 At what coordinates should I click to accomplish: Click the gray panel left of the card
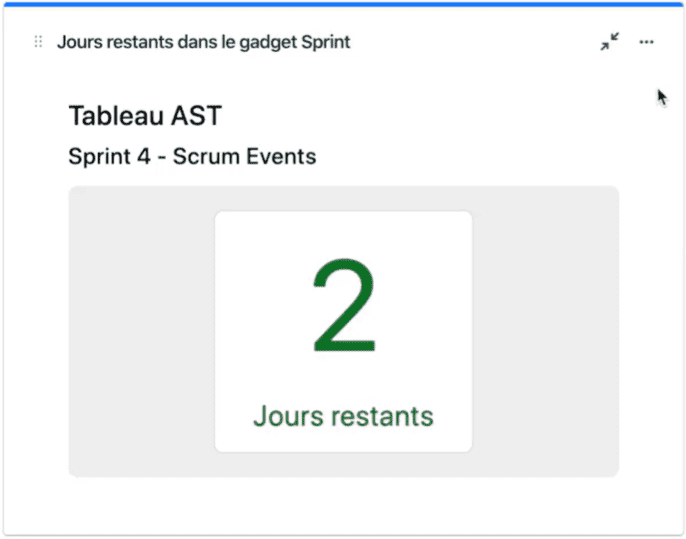click(x=142, y=332)
